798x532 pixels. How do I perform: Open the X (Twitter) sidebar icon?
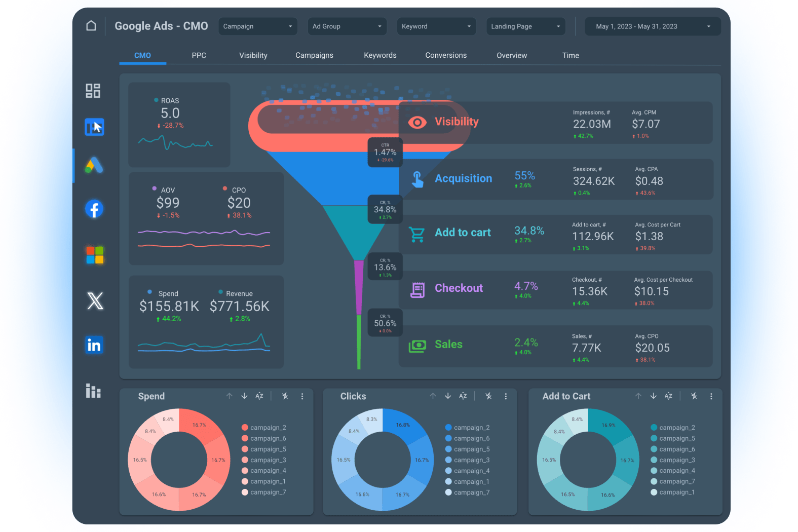click(95, 300)
